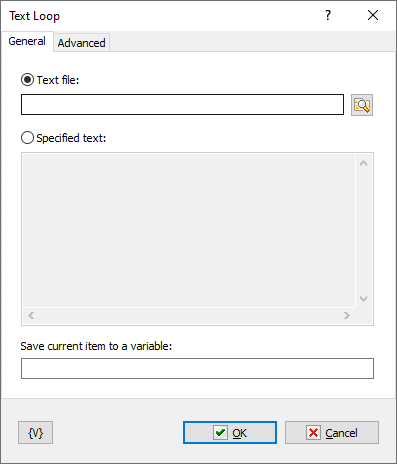The height and width of the screenshot is (464, 397).
Task: Click the Cancel button label
Action: pos(341,433)
